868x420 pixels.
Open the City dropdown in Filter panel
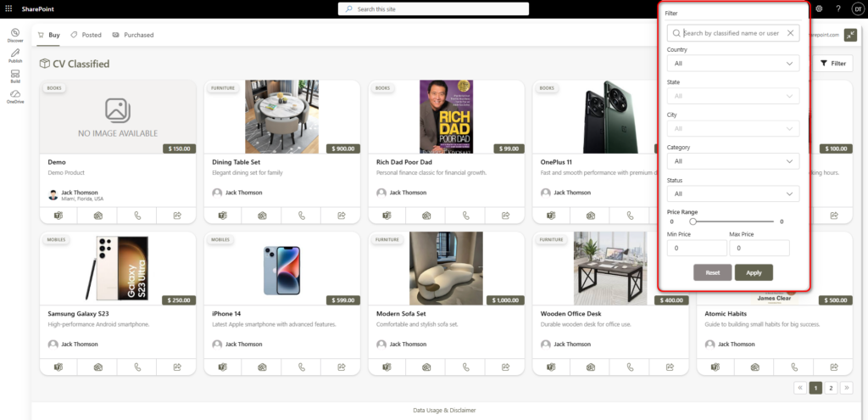(x=733, y=129)
